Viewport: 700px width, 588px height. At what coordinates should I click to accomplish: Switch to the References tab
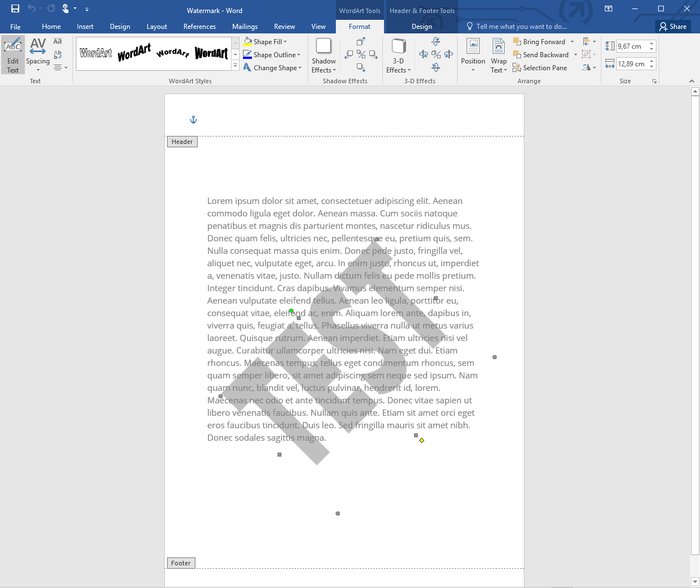(x=199, y=27)
